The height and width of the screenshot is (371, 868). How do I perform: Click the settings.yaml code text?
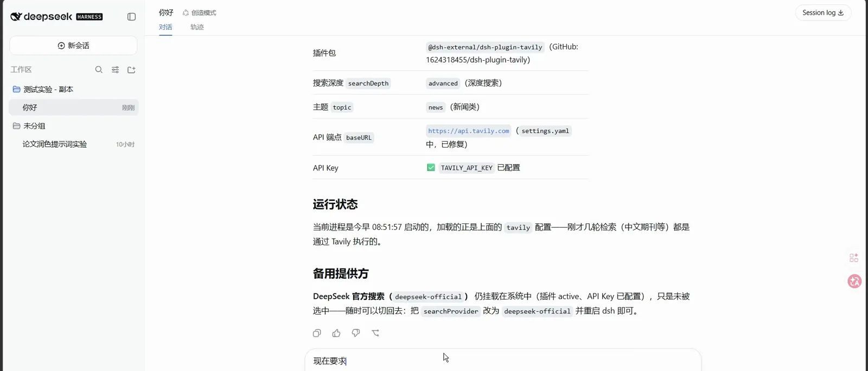(545, 131)
